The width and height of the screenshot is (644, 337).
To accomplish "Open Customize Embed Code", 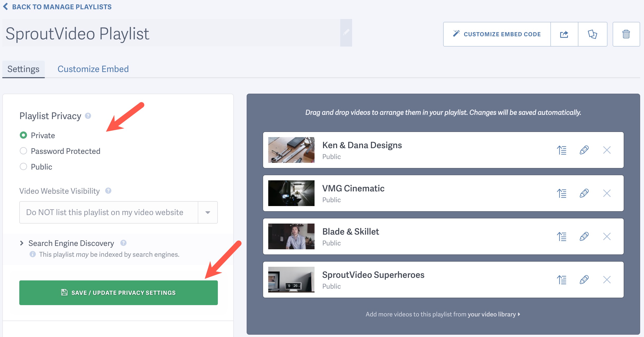I will [x=497, y=34].
